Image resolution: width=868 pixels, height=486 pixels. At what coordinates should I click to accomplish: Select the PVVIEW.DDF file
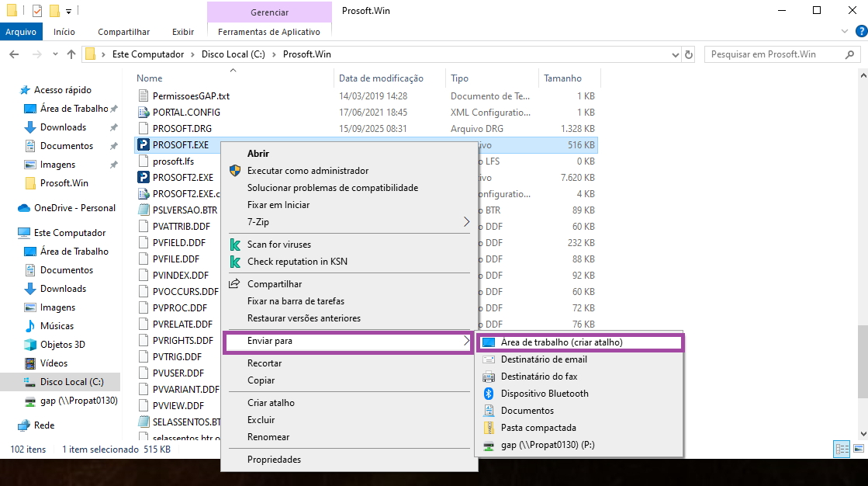[x=178, y=405]
